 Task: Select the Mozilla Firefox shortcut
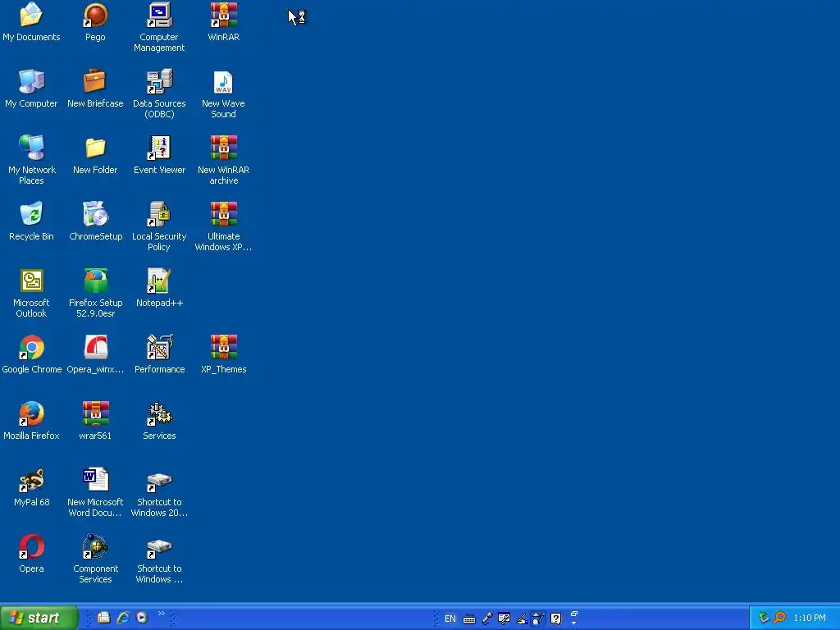[x=31, y=421]
